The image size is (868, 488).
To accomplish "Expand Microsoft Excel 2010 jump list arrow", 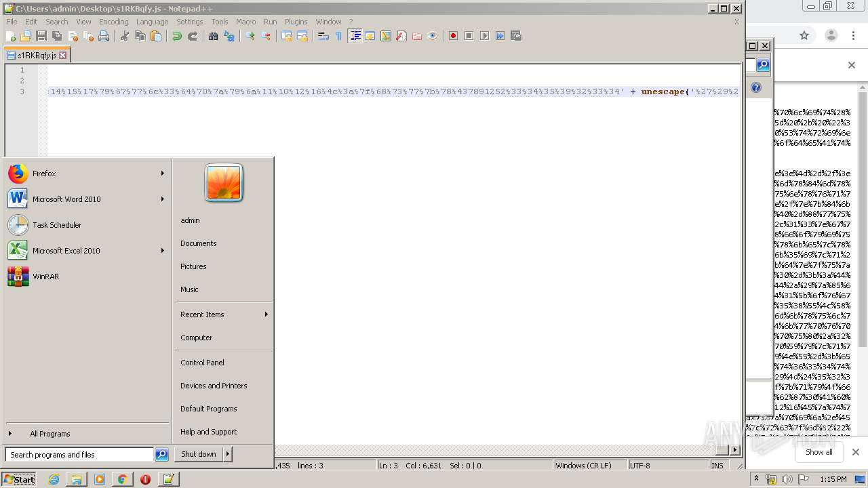I will click(x=162, y=251).
